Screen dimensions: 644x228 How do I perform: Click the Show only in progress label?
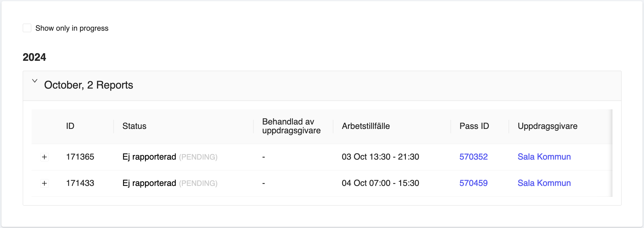point(72,28)
